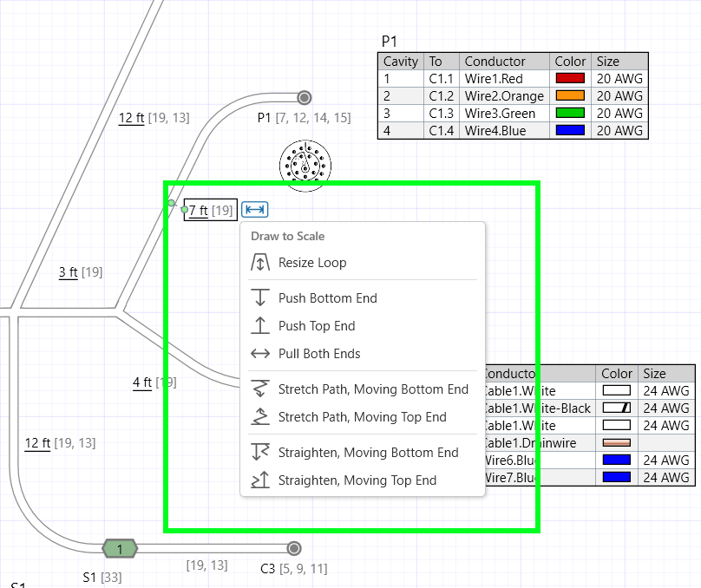The height and width of the screenshot is (588, 701).
Task: Select the Wire3.Green conductor cell
Action: 504,114
